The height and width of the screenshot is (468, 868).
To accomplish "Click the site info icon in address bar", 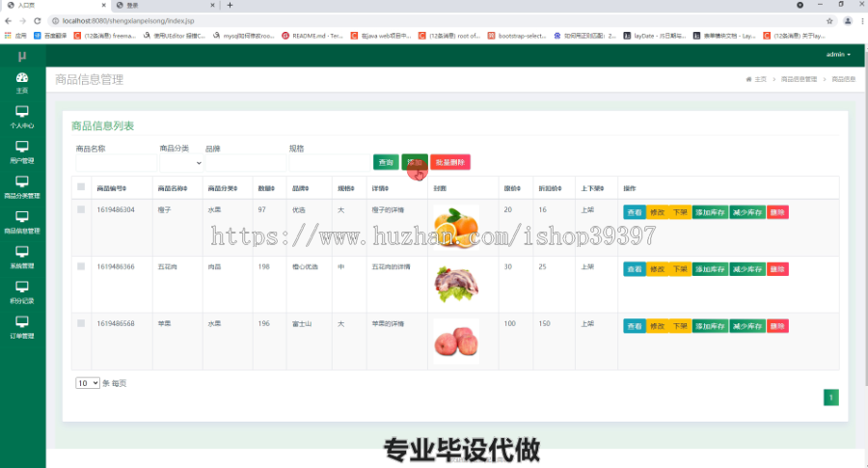I will coord(55,21).
